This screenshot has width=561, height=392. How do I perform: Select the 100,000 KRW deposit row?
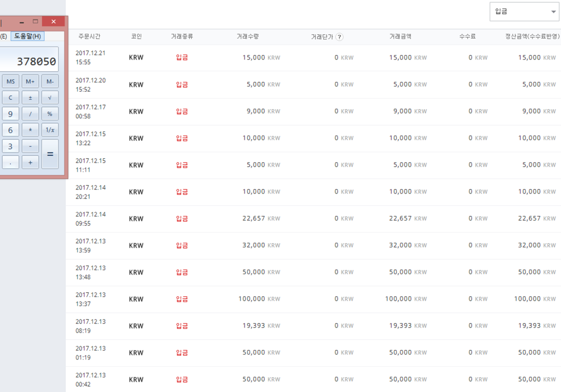pos(314,299)
